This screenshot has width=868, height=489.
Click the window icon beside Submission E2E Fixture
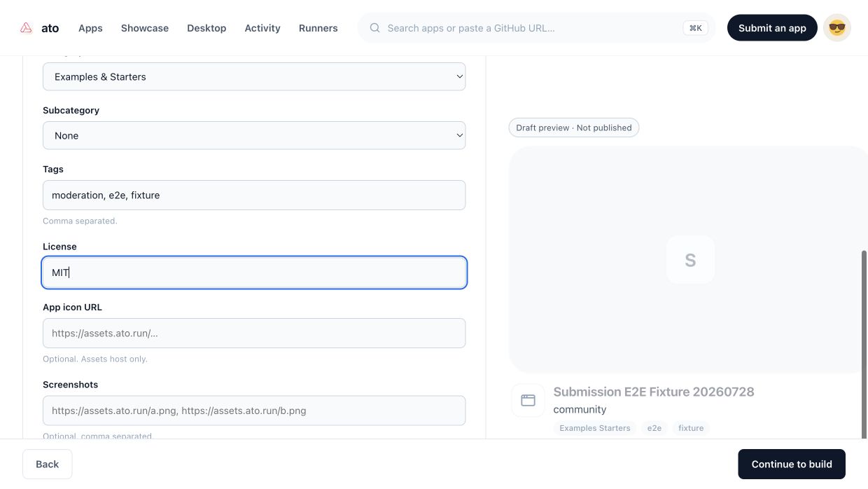[x=528, y=401]
